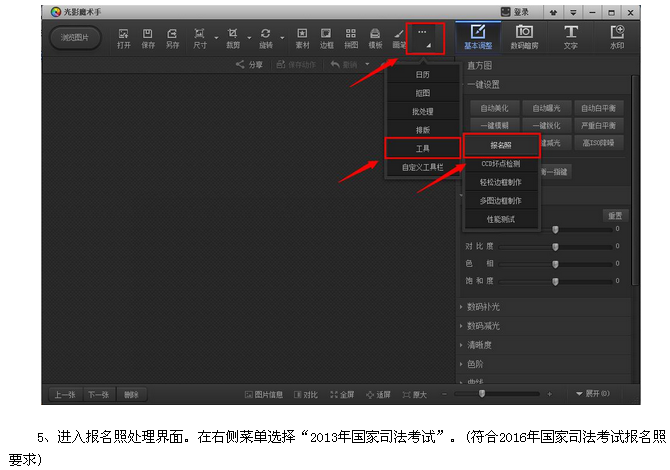Viewport: 670px width, 470px height.
Task: Choose 性能测试 in the submenu
Action: coord(501,219)
